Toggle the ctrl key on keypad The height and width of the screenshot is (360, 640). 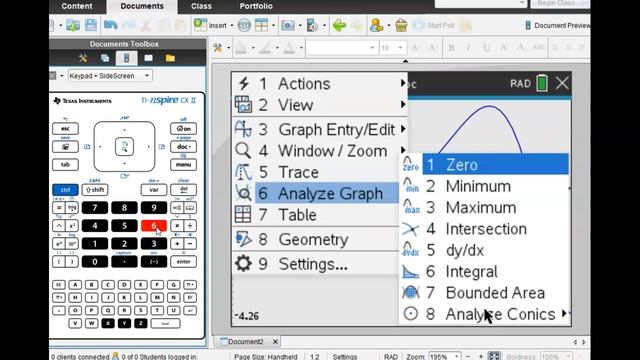pos(65,190)
